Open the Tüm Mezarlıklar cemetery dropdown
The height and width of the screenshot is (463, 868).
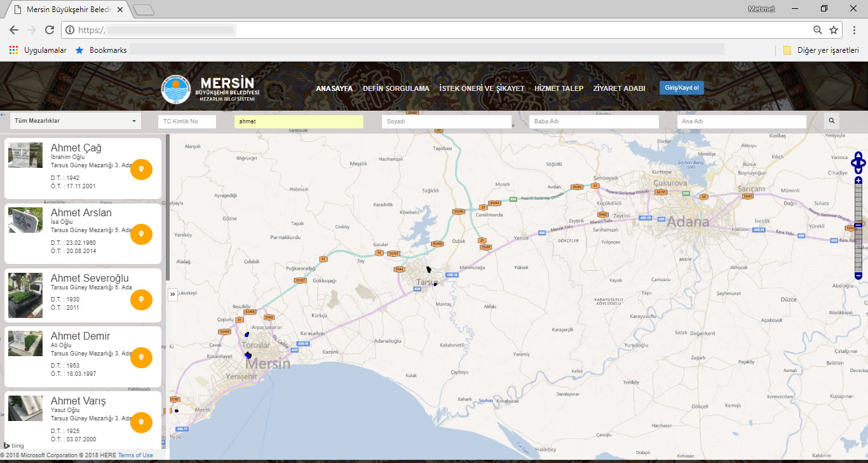pos(76,121)
